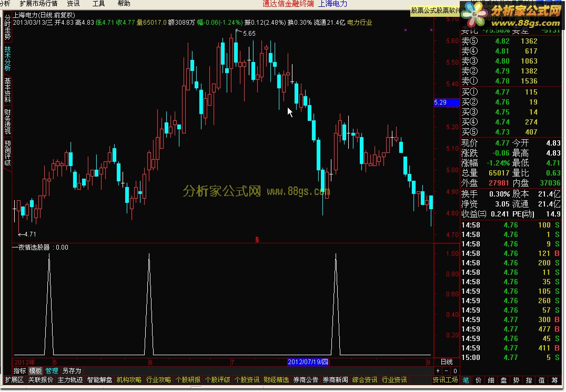Open the 关联报价 bottom tab
This screenshot has width=566, height=392.
(x=41, y=380)
